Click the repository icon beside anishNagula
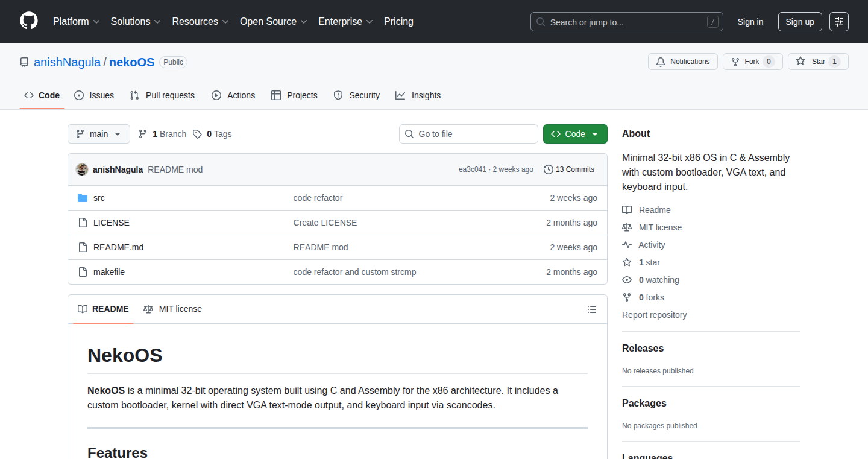This screenshot has height=459, width=868. click(24, 62)
